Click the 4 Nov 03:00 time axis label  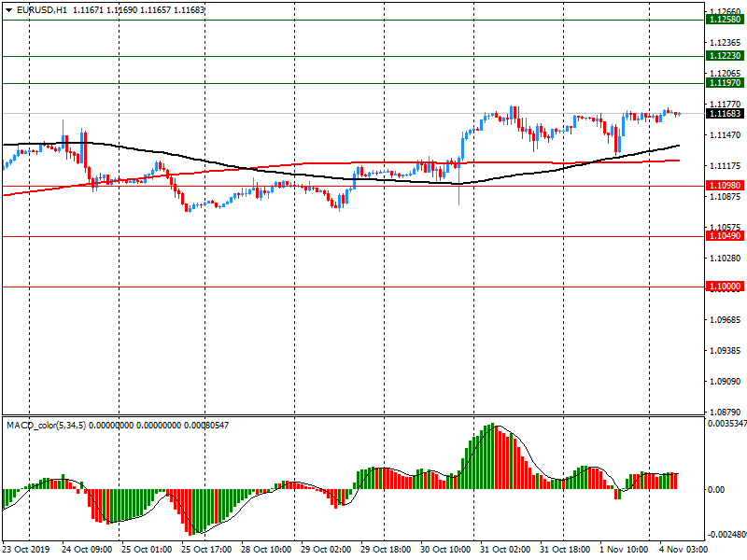click(684, 551)
